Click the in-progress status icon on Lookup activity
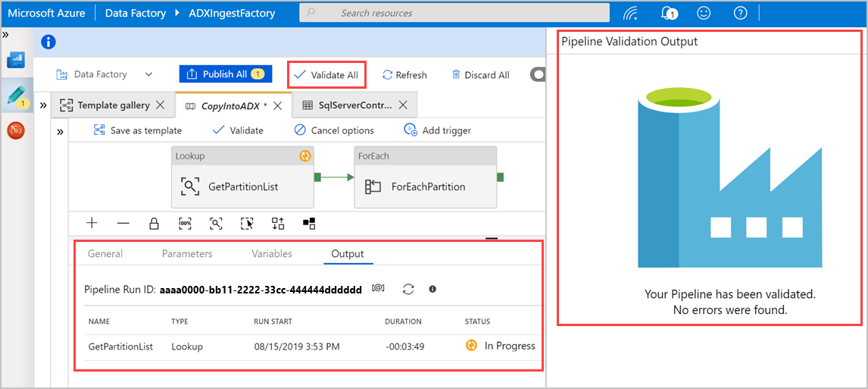868x389 pixels. (305, 156)
